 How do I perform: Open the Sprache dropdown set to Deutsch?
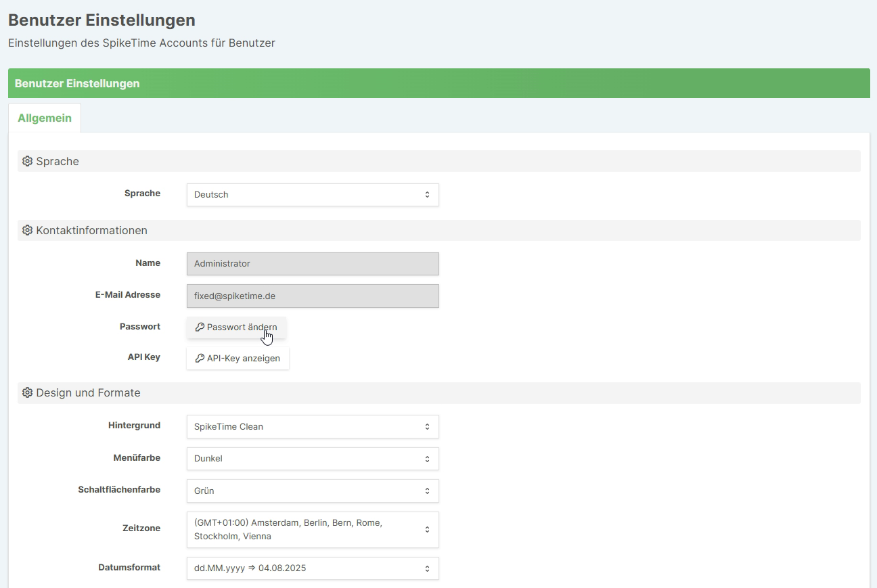tap(312, 195)
